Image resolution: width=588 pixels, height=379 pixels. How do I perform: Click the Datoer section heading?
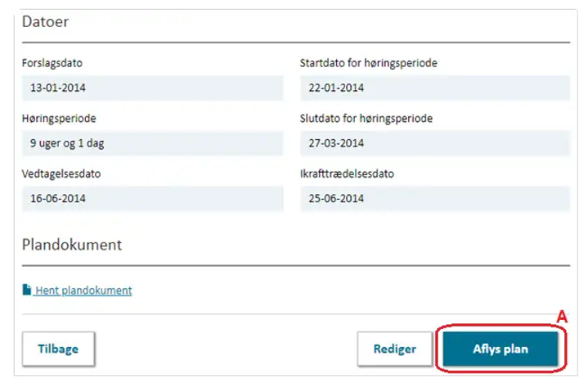pos(45,22)
